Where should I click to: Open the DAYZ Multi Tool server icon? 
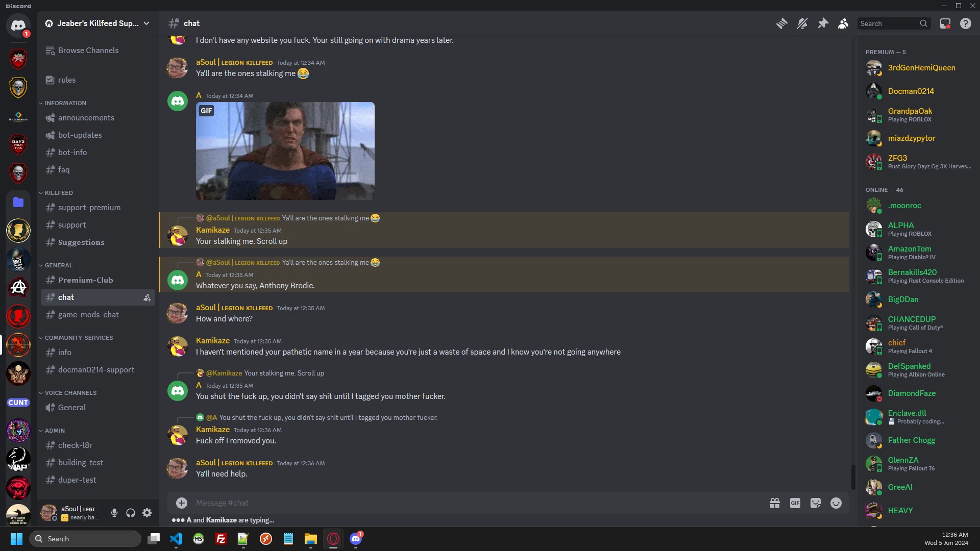click(18, 144)
